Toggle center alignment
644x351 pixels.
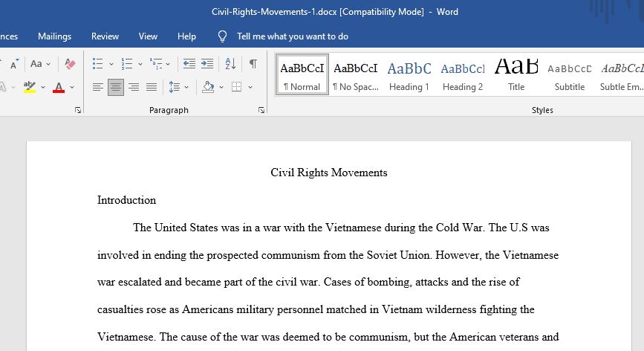(116, 87)
